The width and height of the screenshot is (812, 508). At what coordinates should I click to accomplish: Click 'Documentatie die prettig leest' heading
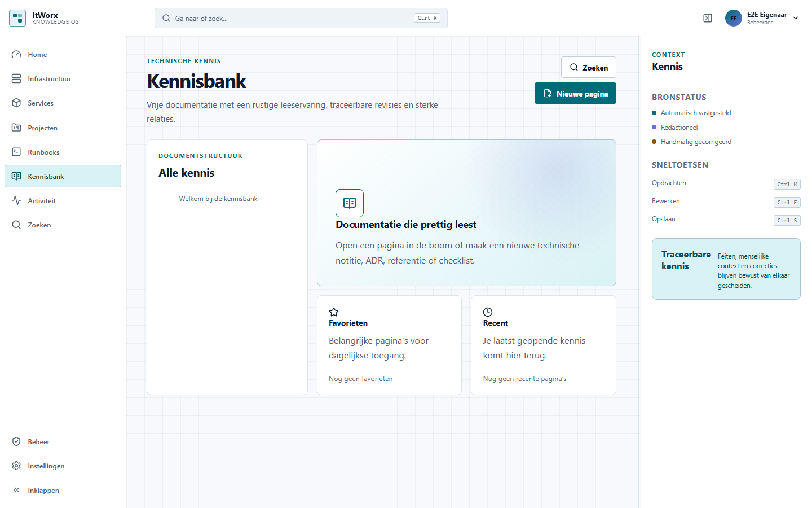(406, 225)
